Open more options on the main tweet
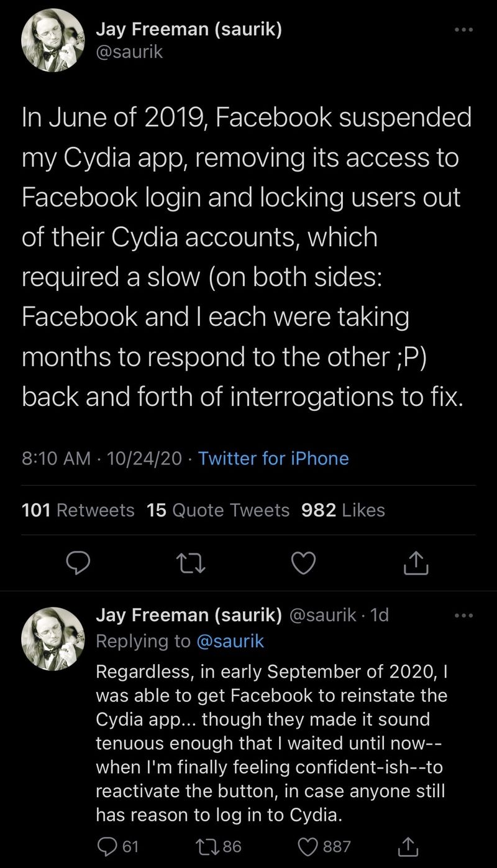This screenshot has width=497, height=868. coord(463,30)
